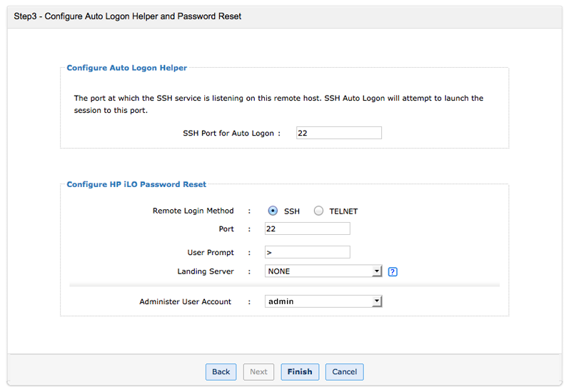
Task: Click the Remote Login Method label
Action: pos(193,211)
